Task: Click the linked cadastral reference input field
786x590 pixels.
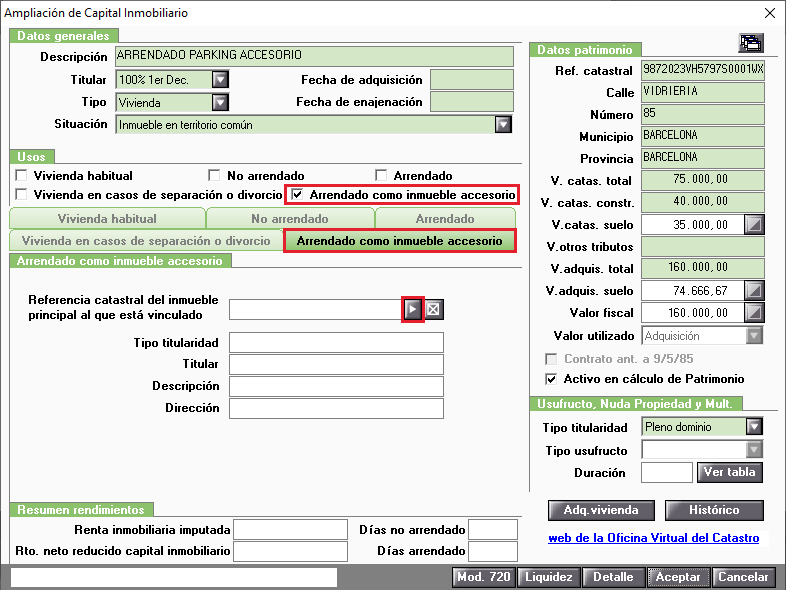Action: click(x=316, y=309)
